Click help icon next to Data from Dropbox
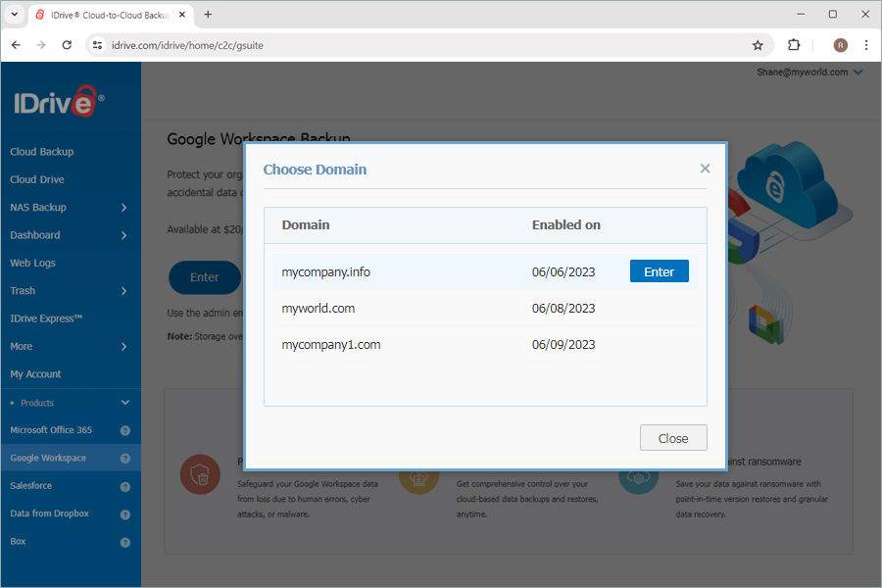882x588 pixels. click(124, 514)
